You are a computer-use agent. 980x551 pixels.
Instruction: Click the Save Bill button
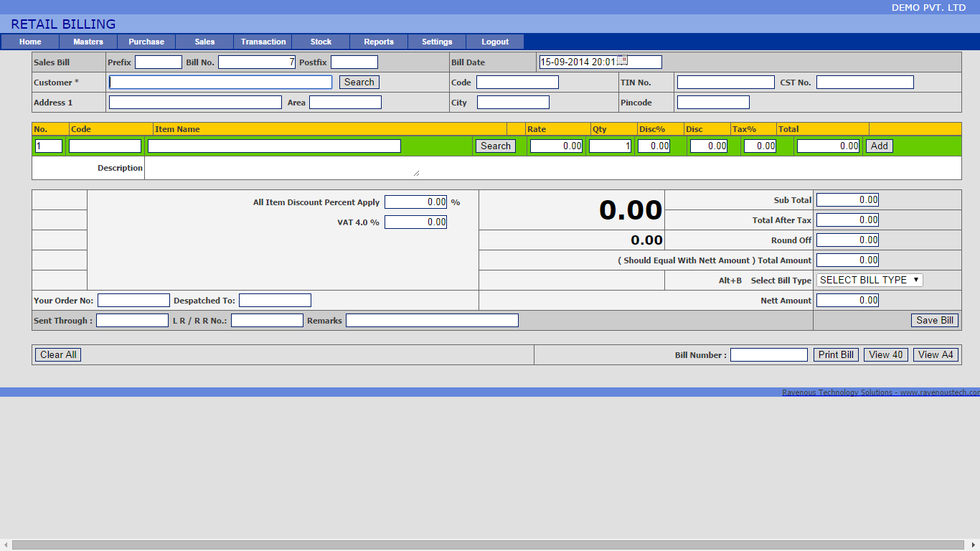pos(935,320)
